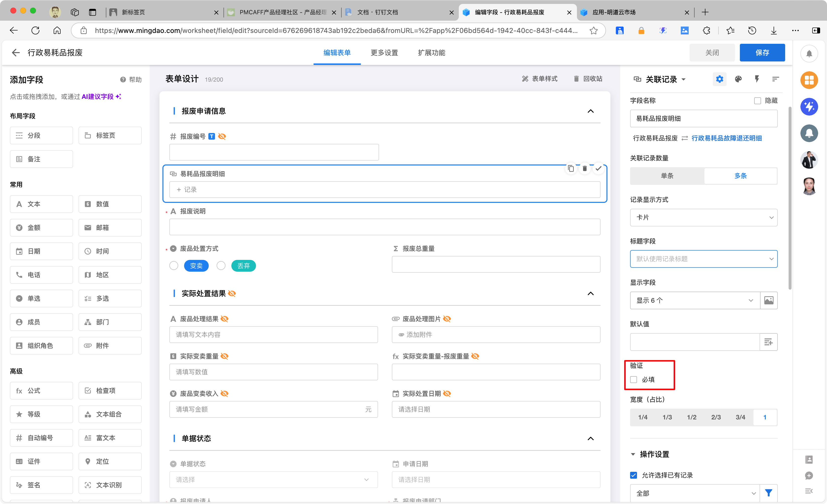The width and height of the screenshot is (827, 504).
Task: Open the lightning event settings icon
Action: pos(757,79)
